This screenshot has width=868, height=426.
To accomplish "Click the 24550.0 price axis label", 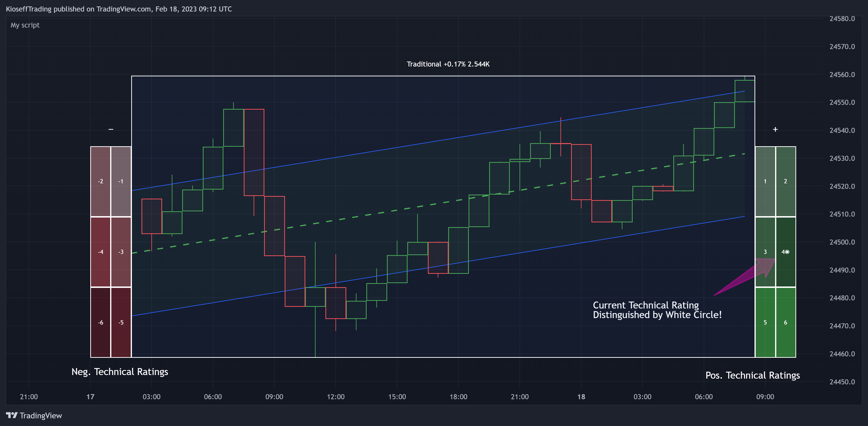I will pyautogui.click(x=842, y=102).
